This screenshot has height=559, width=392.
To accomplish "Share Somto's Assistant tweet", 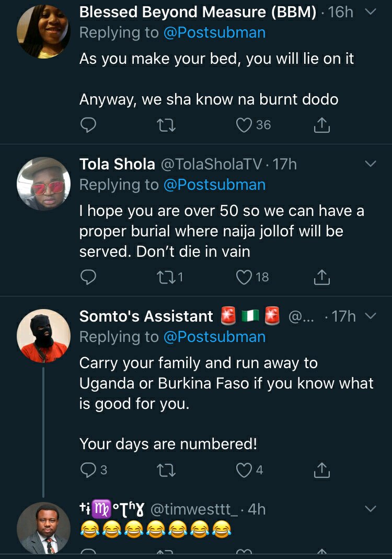I will (x=322, y=470).
